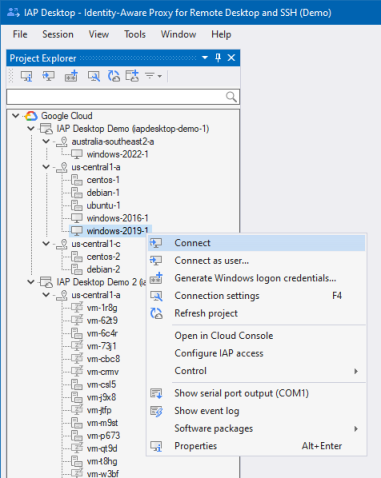This screenshot has width=381, height=478.
Task: Select vm-1r8g instance
Action: click(x=102, y=308)
